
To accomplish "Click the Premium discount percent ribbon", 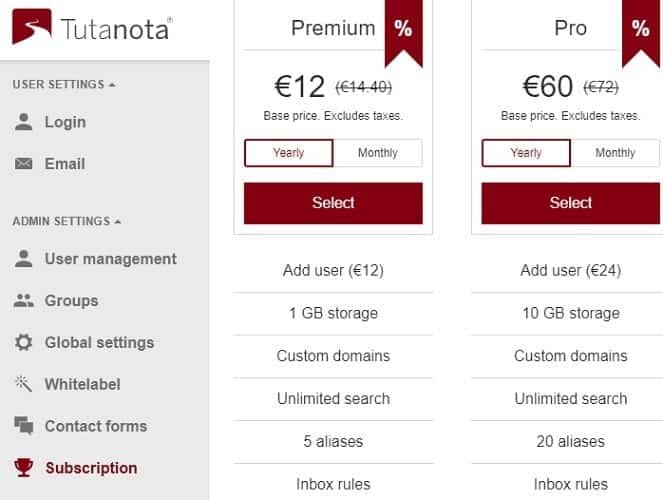I will (403, 32).
